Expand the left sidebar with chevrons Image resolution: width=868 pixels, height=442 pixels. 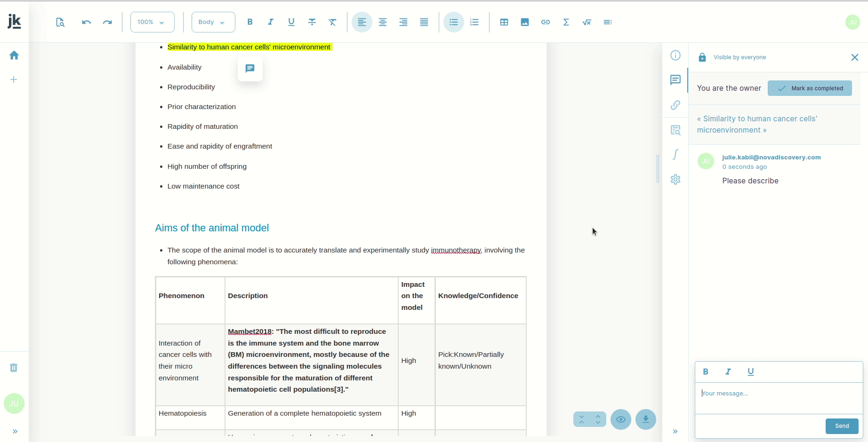click(15, 431)
